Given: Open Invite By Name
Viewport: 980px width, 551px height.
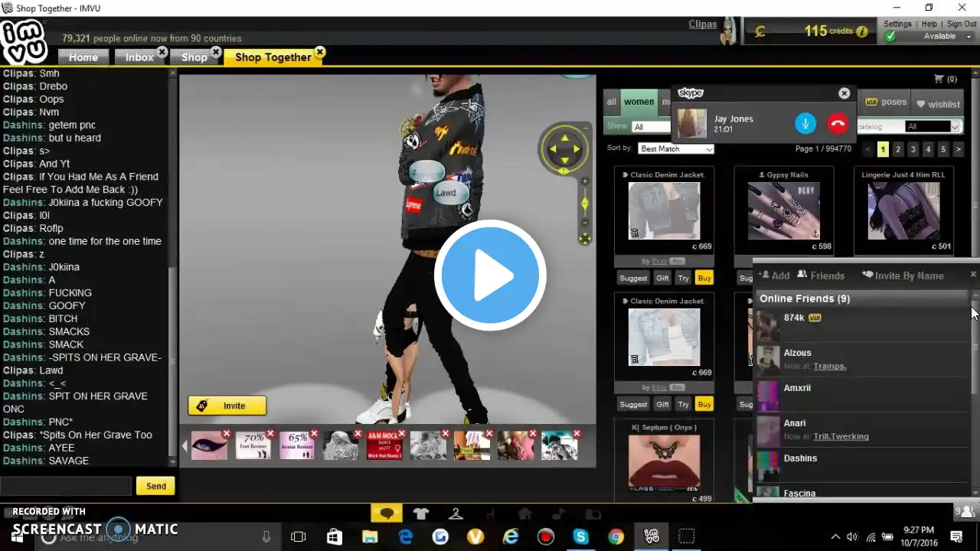Looking at the screenshot, I should (x=903, y=275).
